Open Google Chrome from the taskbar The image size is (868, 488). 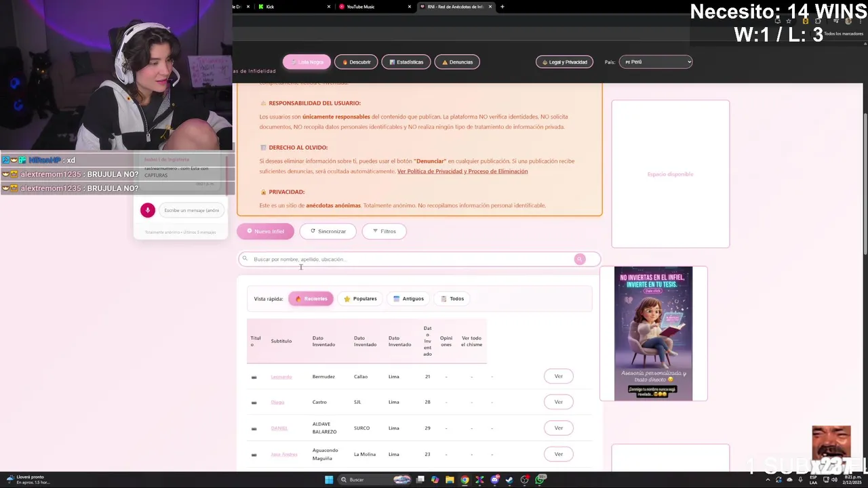465,480
